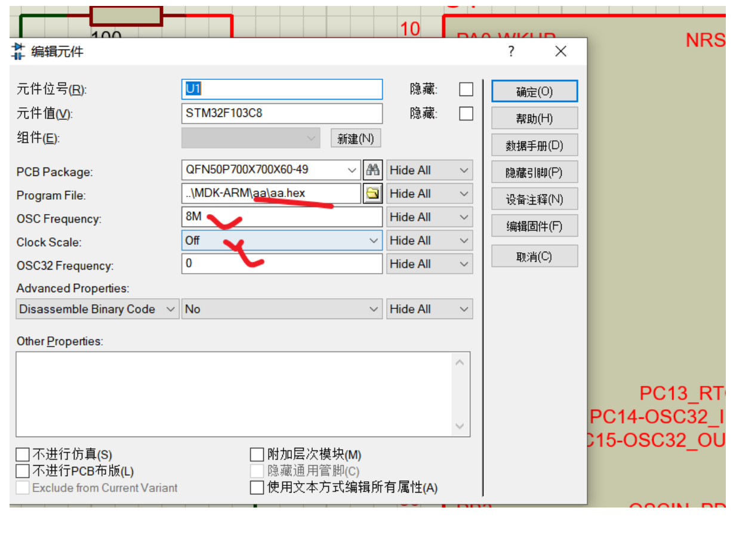Toggle hidden checkbox for part reference
This screenshot has width=733, height=560.
coord(466,89)
